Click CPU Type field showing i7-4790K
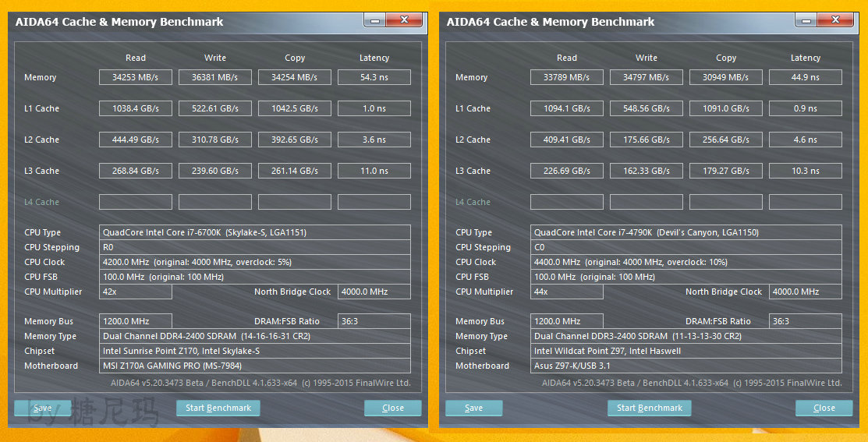 (x=686, y=232)
